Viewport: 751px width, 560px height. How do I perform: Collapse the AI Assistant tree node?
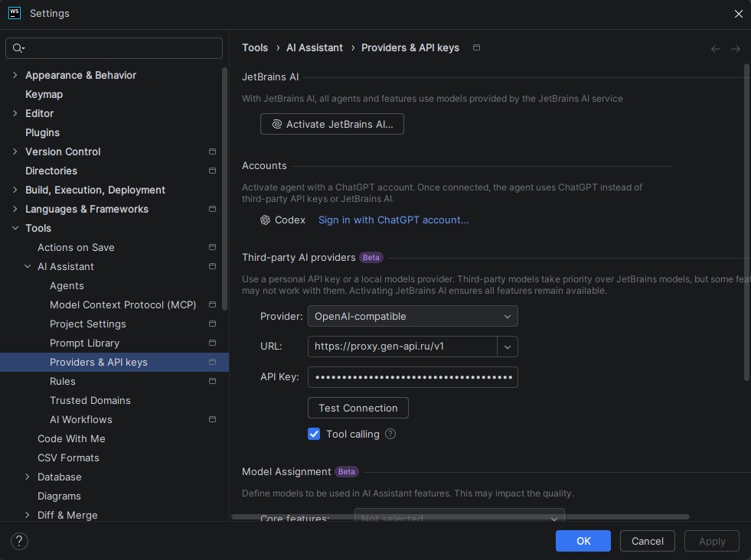(28, 266)
